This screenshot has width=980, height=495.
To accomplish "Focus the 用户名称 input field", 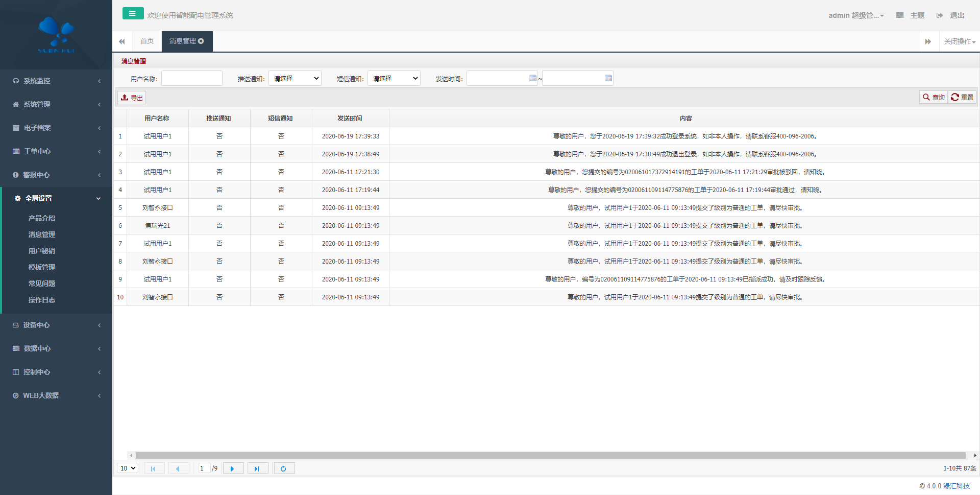I will [x=192, y=78].
